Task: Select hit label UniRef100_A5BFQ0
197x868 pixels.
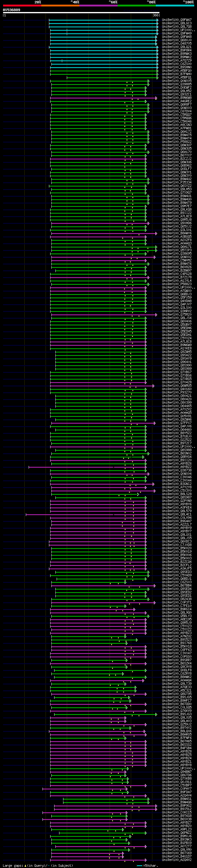Action: coord(177,71)
